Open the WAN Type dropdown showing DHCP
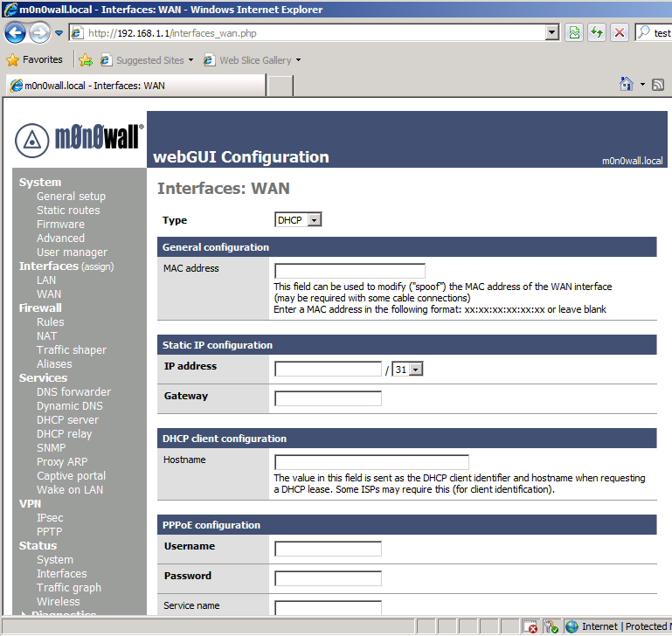Image resolution: width=672 pixels, height=636 pixels. point(298,220)
